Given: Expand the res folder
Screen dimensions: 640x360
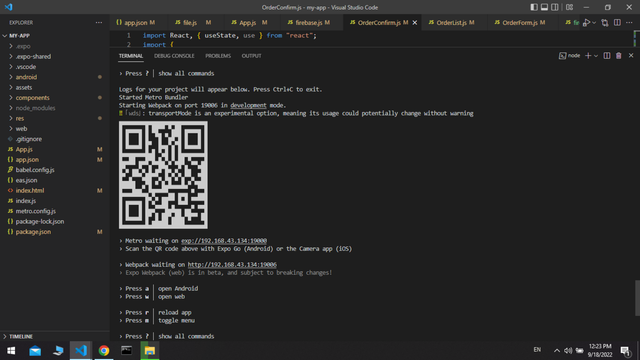Looking at the screenshot, I should point(55,118).
